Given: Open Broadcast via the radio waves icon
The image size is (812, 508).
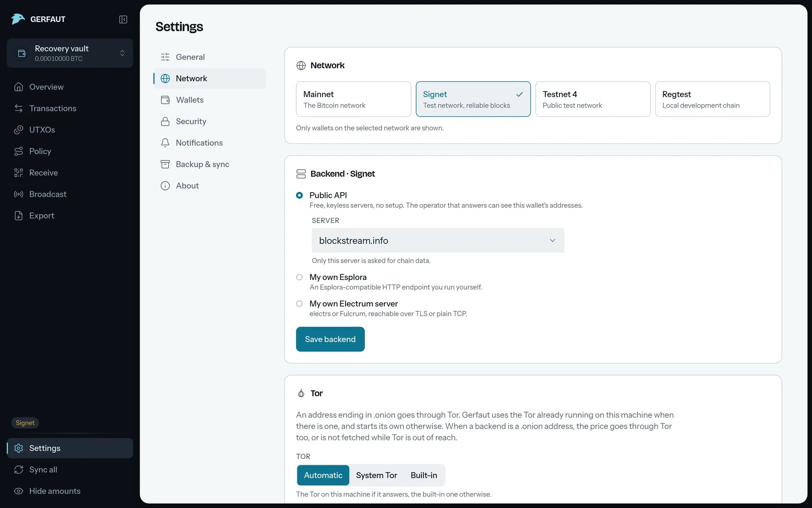Looking at the screenshot, I should point(19,194).
